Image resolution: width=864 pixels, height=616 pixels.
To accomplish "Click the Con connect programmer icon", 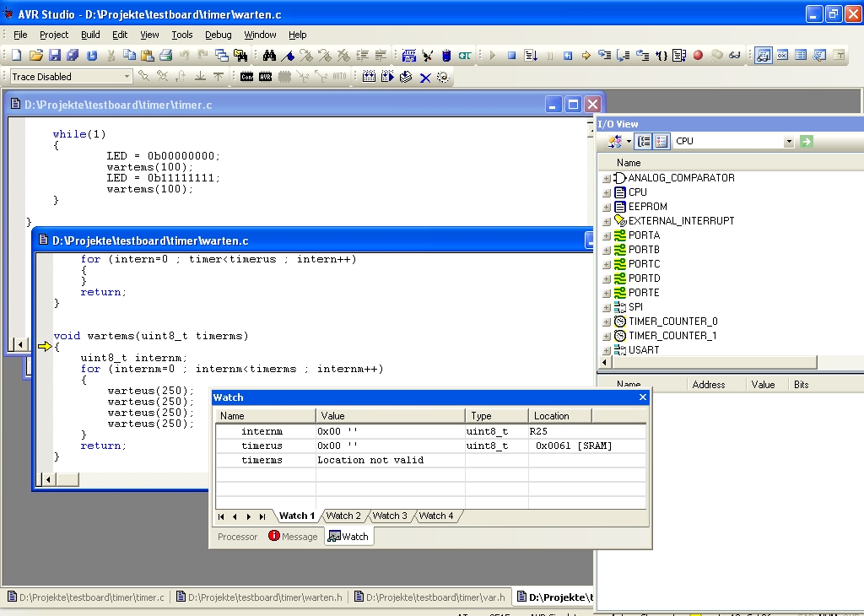I will tap(247, 77).
